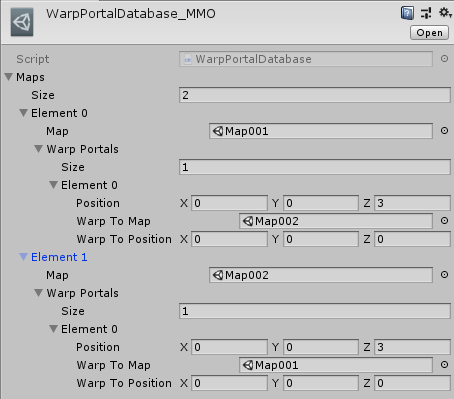
Task: Click Warp To Position Z under Element 1 portal
Action: (x=412, y=383)
